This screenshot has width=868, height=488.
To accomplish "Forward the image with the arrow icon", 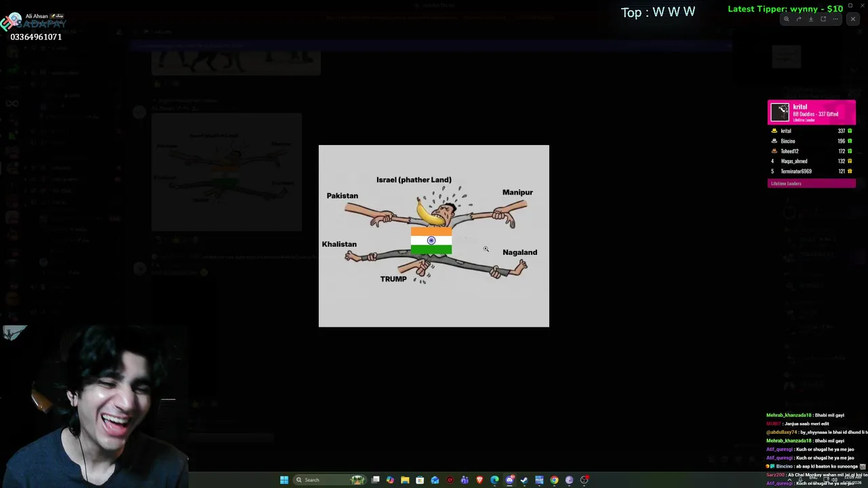I will pos(799,19).
